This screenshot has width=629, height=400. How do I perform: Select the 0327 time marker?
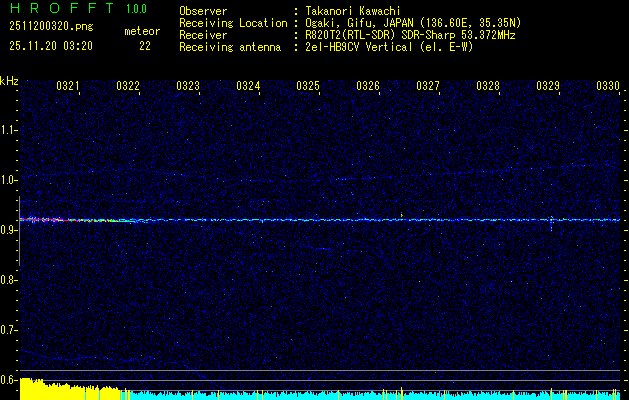pyautogui.click(x=428, y=86)
